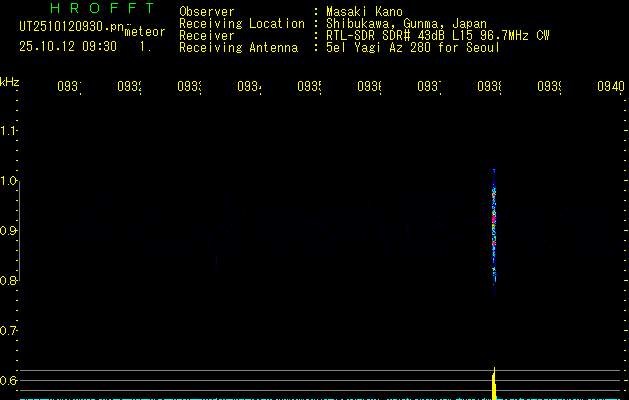Click the kHz axis unit label

[x=9, y=82]
